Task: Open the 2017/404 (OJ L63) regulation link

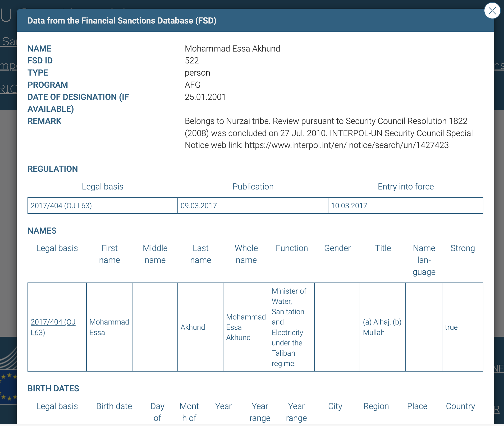Action: (61, 206)
